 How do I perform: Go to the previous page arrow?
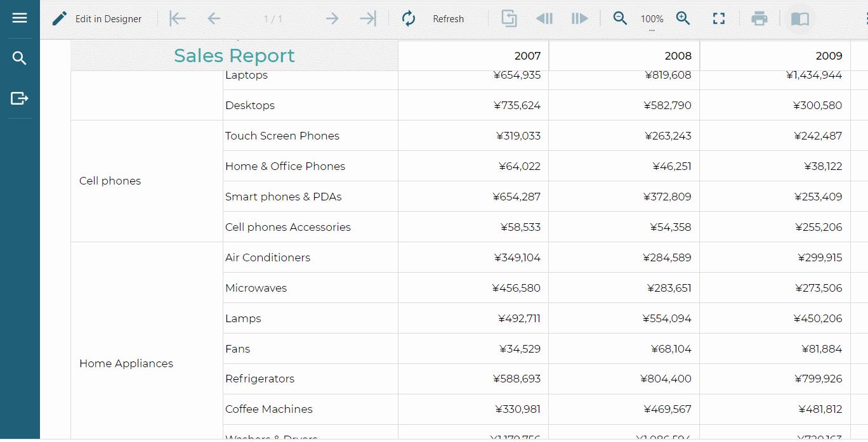pyautogui.click(x=214, y=18)
